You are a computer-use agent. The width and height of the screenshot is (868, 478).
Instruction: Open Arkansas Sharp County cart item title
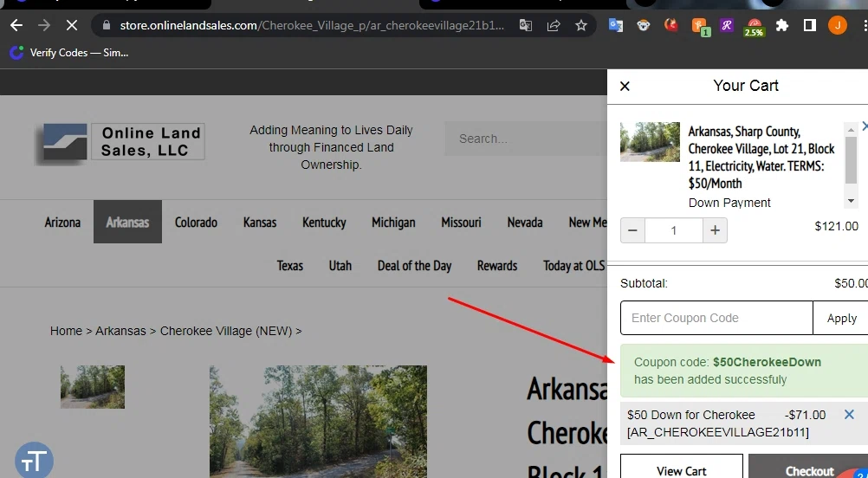coord(761,158)
